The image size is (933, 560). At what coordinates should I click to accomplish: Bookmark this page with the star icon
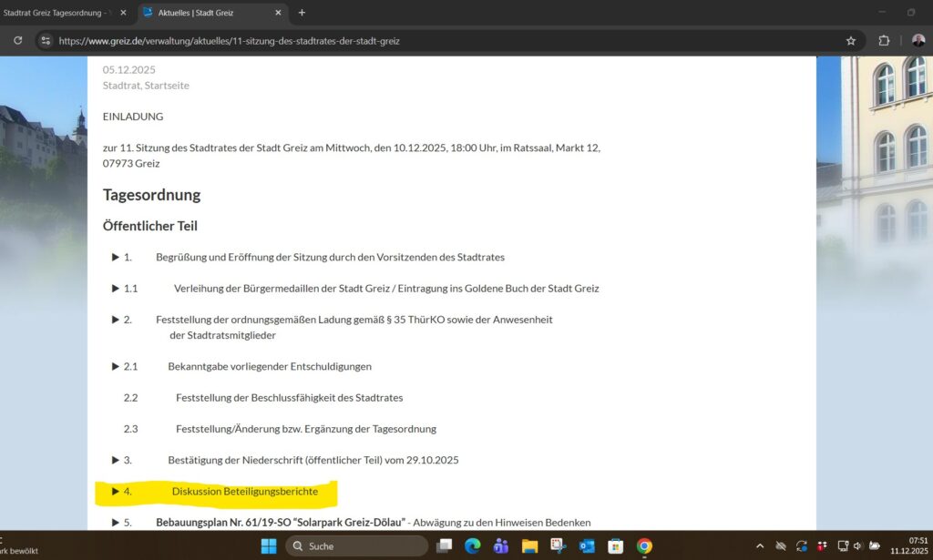pyautogui.click(x=851, y=41)
